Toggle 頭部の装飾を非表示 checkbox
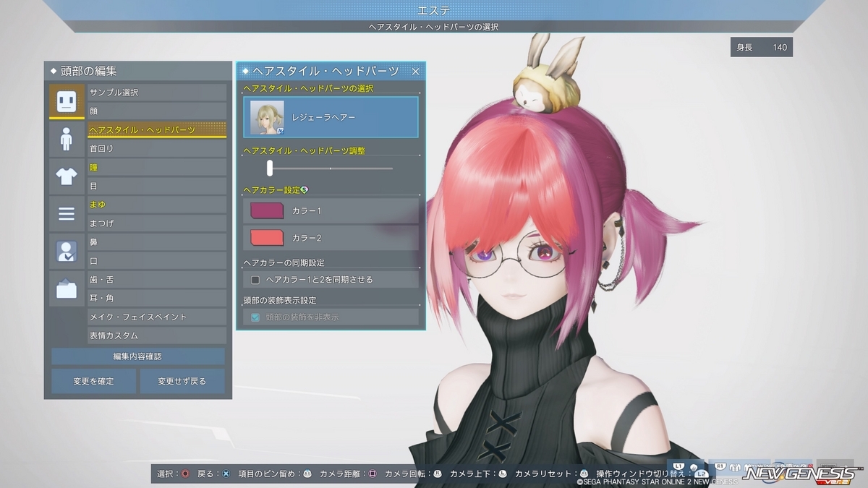868x488 pixels. [255, 317]
